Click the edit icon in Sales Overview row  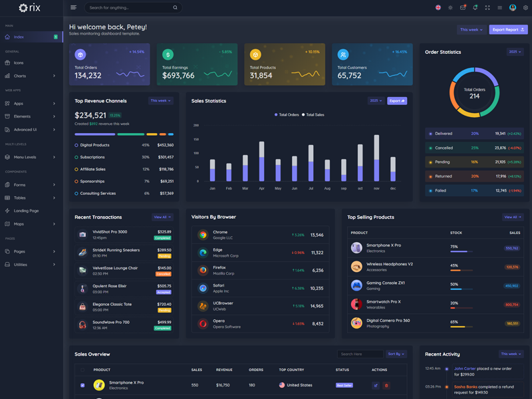[x=376, y=385]
